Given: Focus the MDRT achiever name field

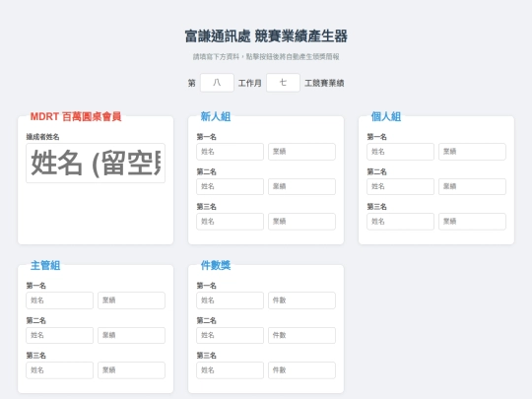Looking at the screenshot, I should 96,164.
